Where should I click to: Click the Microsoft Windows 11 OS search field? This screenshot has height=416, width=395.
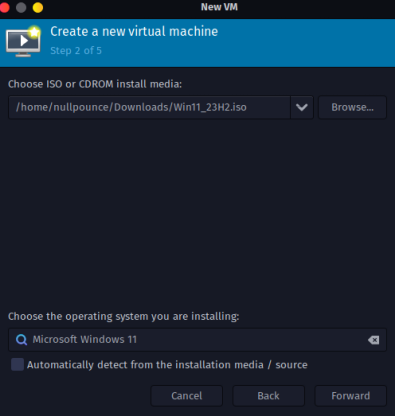tap(197, 340)
